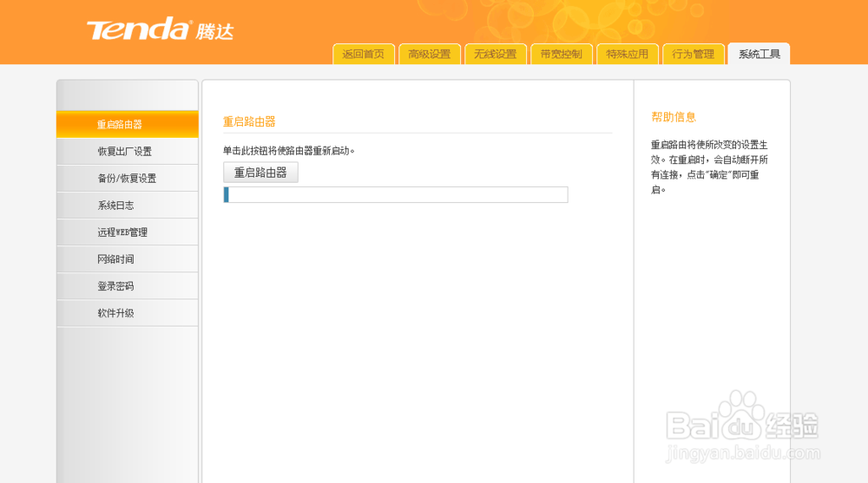Open the 返回首页 tab
The height and width of the screenshot is (483, 868).
coord(363,54)
